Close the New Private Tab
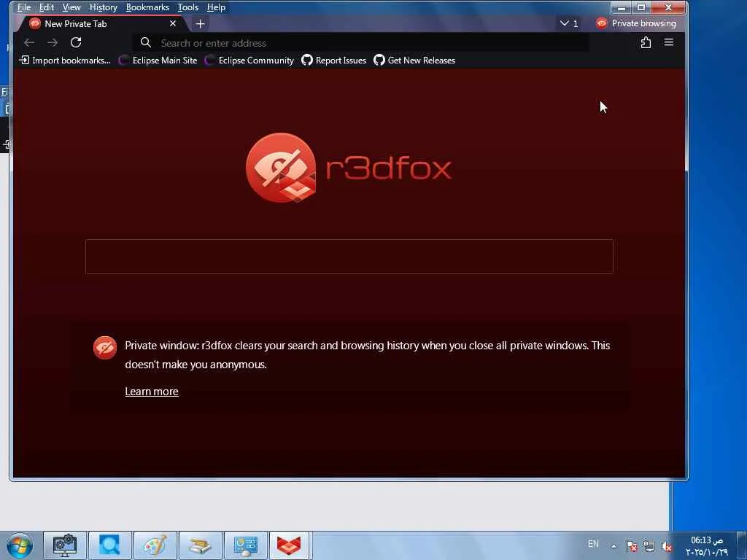 pyautogui.click(x=173, y=23)
